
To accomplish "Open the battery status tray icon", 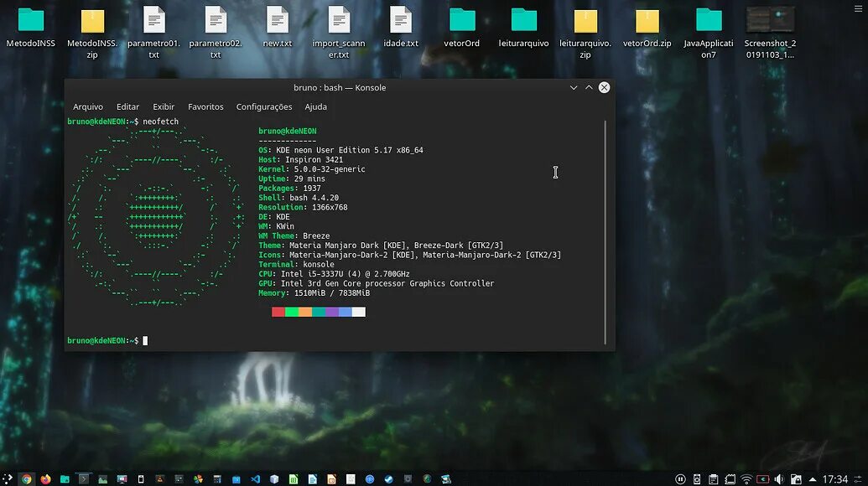I will [763, 478].
